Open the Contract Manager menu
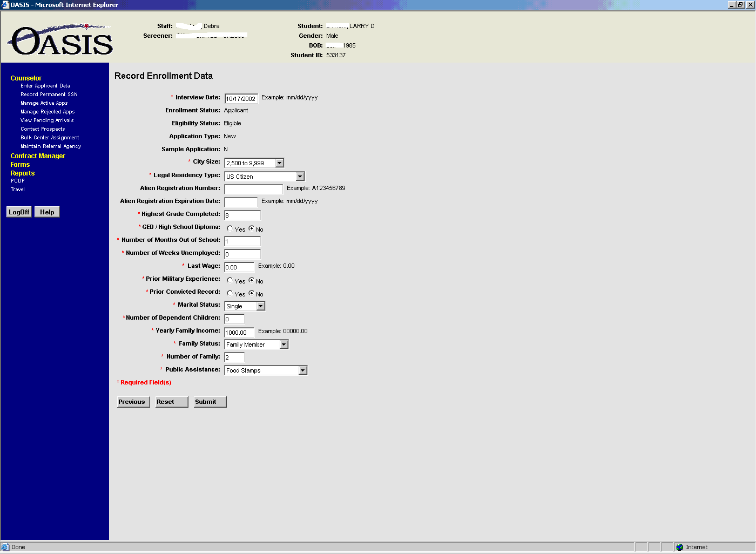Image resolution: width=756 pixels, height=554 pixels. [38, 156]
